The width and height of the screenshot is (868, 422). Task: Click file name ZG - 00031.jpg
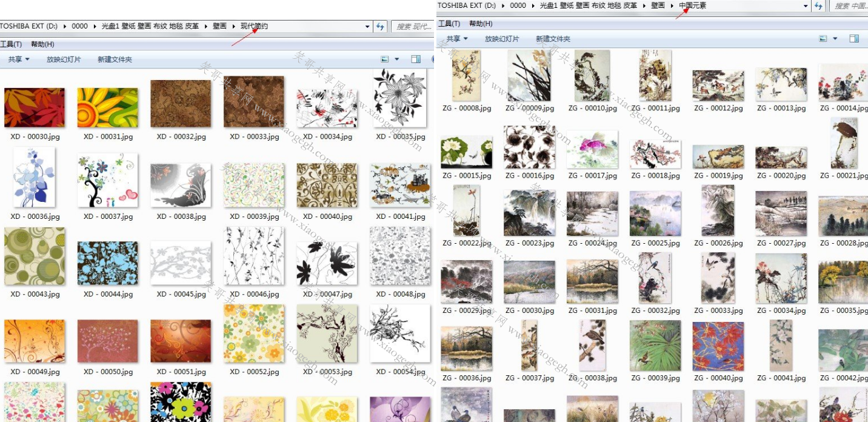click(x=592, y=310)
